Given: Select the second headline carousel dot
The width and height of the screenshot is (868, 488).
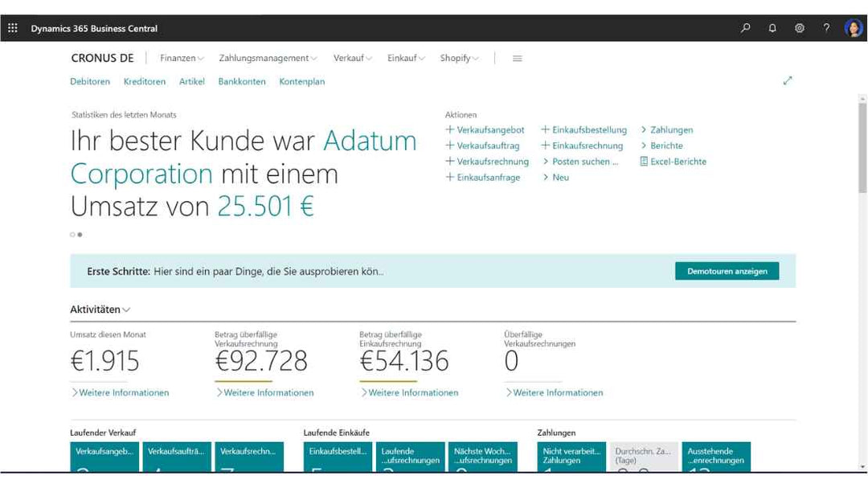Looking at the screenshot, I should pyautogui.click(x=80, y=235).
